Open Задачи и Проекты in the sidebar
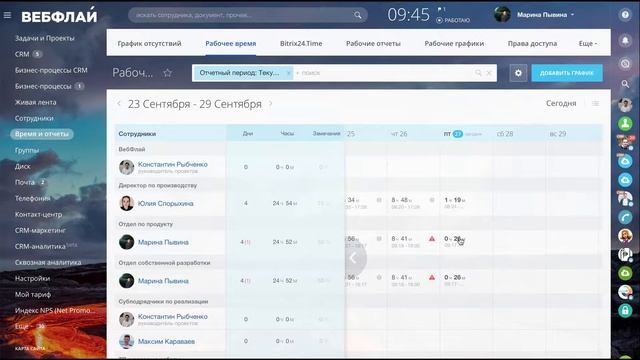 [x=44, y=38]
